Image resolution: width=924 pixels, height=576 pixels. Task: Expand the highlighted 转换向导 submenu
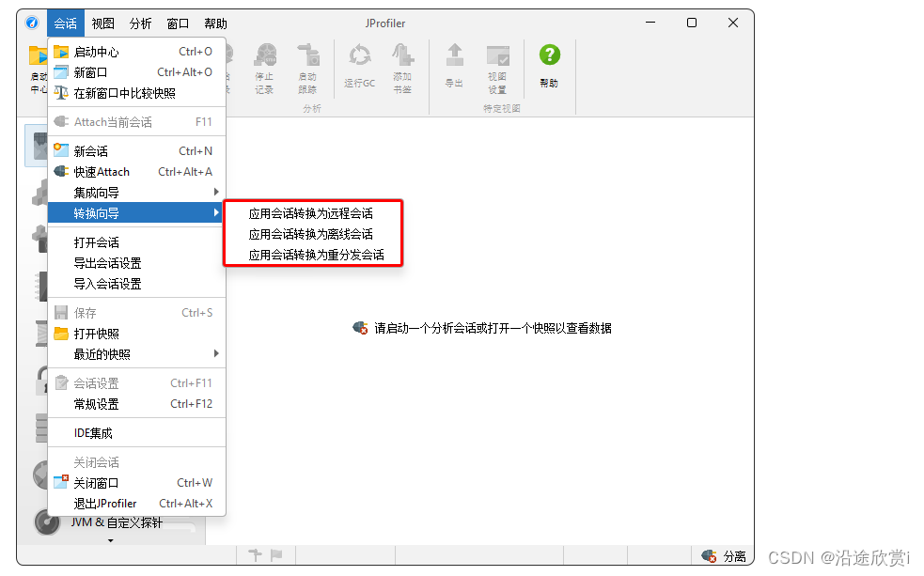(136, 213)
